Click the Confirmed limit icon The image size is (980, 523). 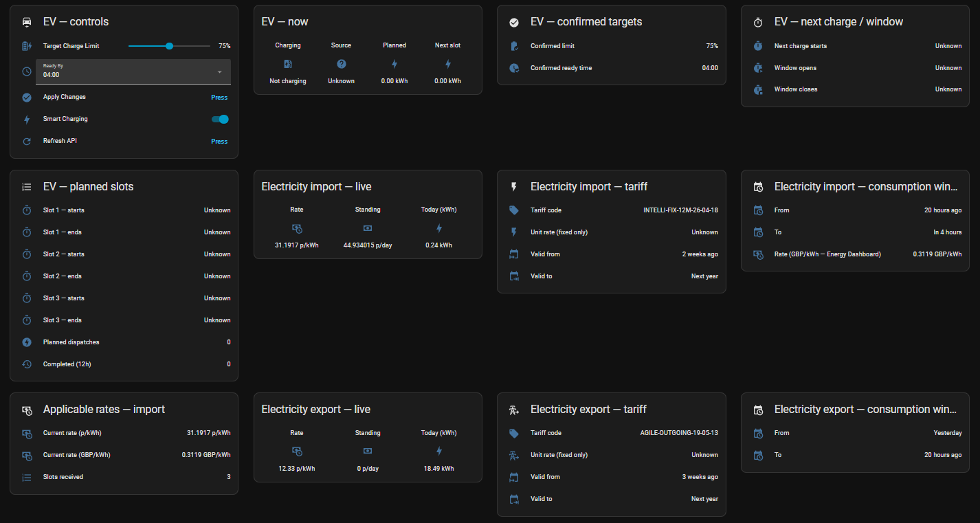click(514, 46)
